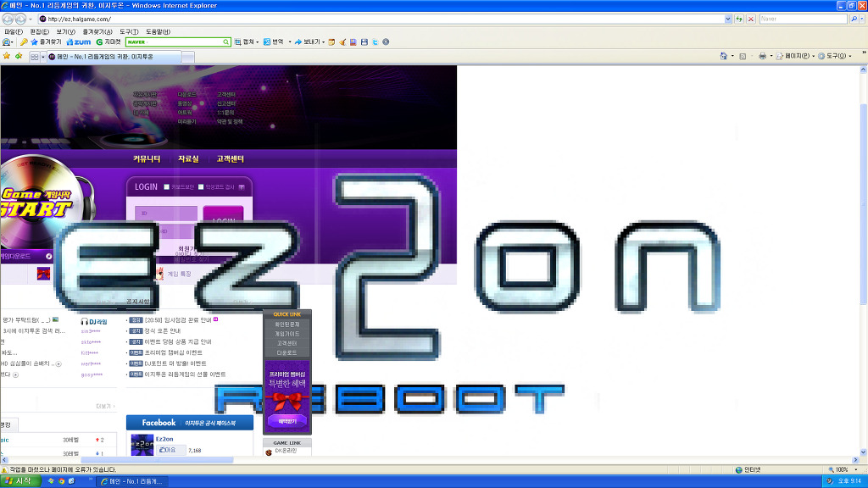Open the 도움말(H) menu
This screenshot has width=868, height=488.
158,30
